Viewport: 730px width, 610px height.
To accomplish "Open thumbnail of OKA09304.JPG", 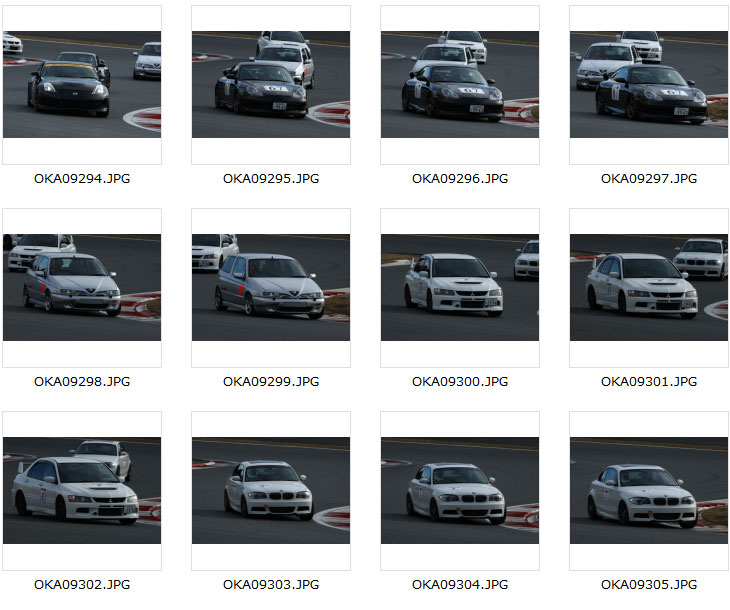I will pyautogui.click(x=460, y=490).
